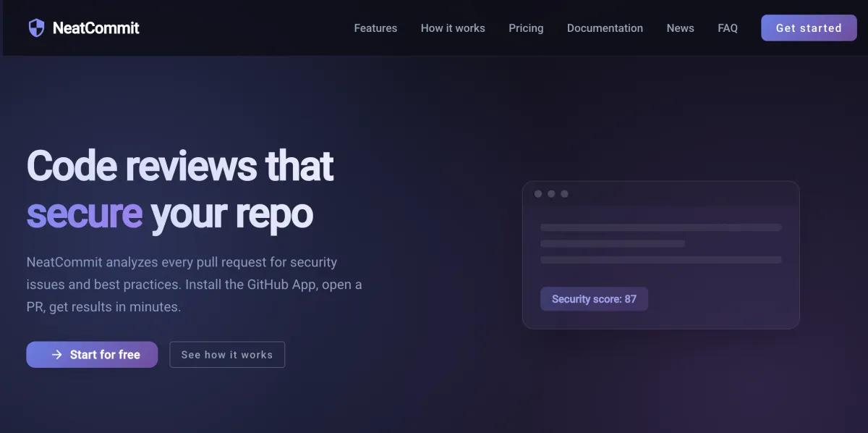Image resolution: width=868 pixels, height=433 pixels.
Task: Open the Features nav link
Action: pos(375,28)
